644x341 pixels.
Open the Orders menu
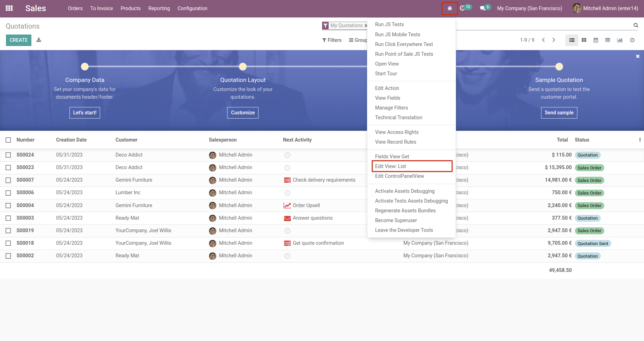click(x=75, y=8)
